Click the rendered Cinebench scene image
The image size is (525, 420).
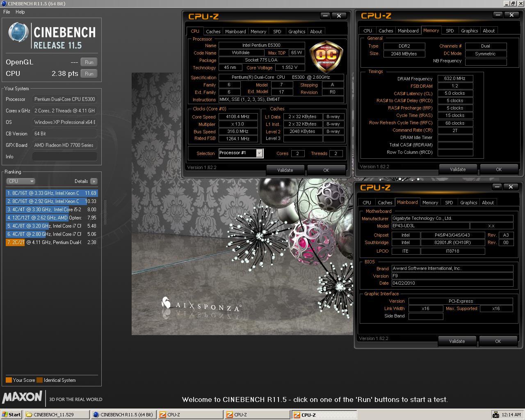[x=242, y=204]
